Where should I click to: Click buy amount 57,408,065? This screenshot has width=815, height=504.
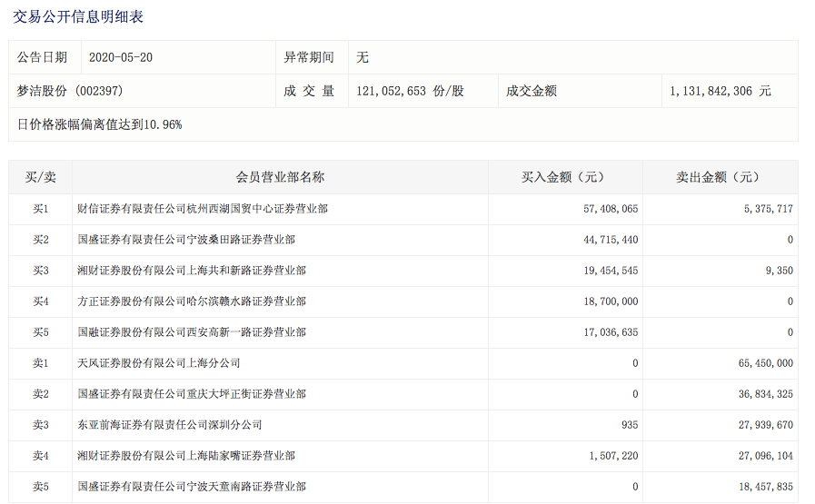[x=611, y=209]
